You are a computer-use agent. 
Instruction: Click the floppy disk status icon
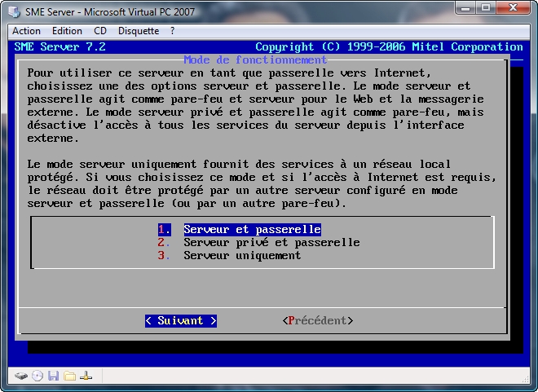(53, 376)
